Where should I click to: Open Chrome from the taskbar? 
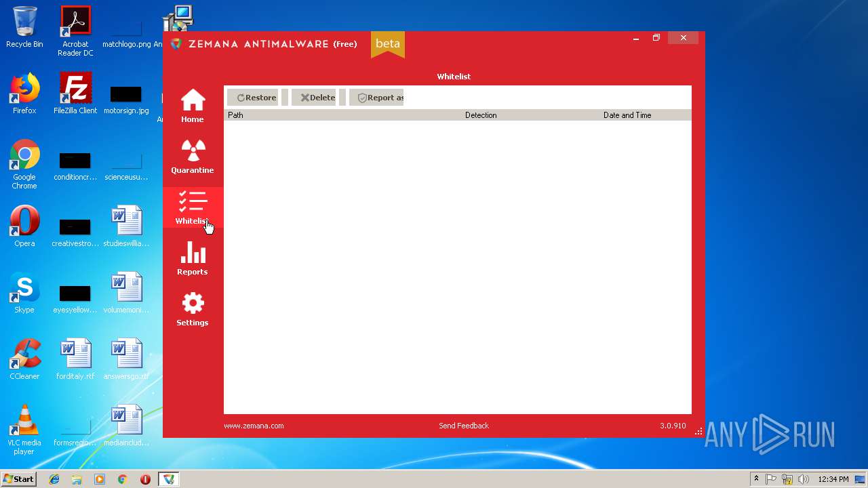[122, 479]
